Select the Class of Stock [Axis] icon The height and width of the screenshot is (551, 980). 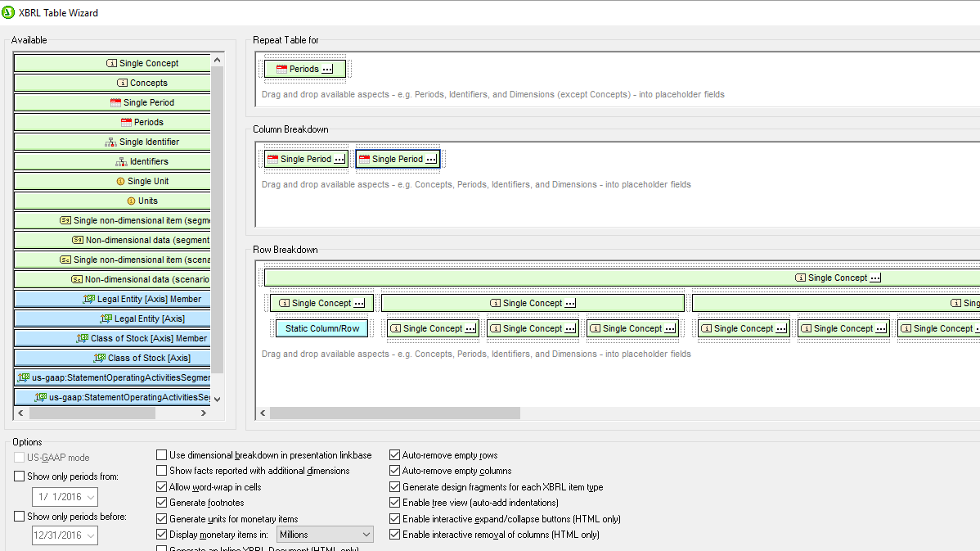tap(99, 358)
